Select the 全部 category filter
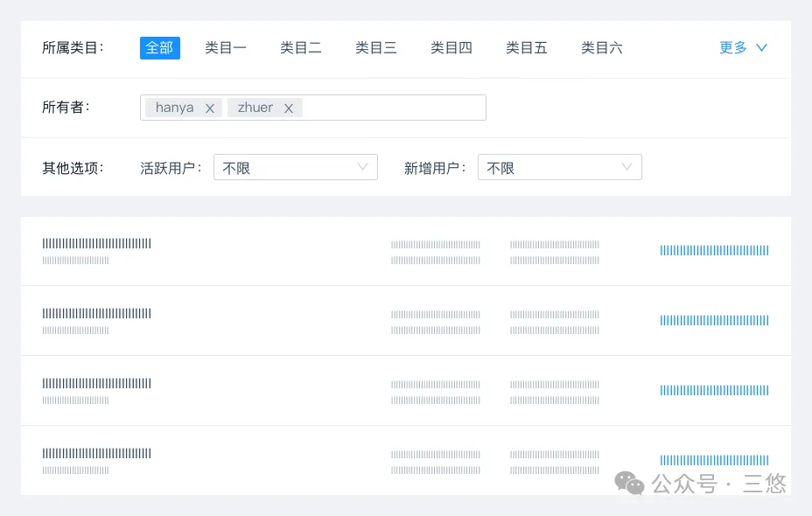 [159, 48]
